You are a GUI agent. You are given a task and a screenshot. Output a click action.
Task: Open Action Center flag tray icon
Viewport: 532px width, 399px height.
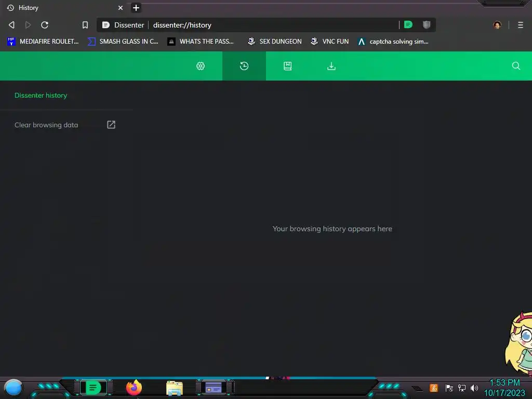coord(449,388)
